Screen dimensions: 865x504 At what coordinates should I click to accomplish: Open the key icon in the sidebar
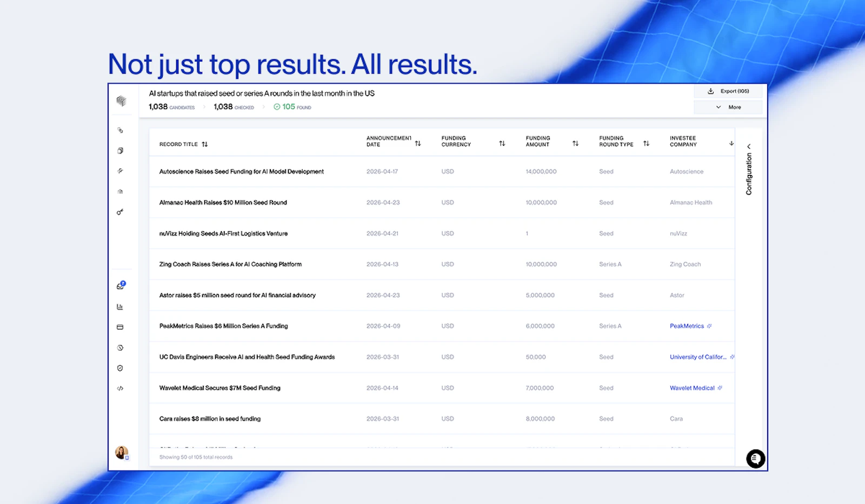(x=120, y=212)
